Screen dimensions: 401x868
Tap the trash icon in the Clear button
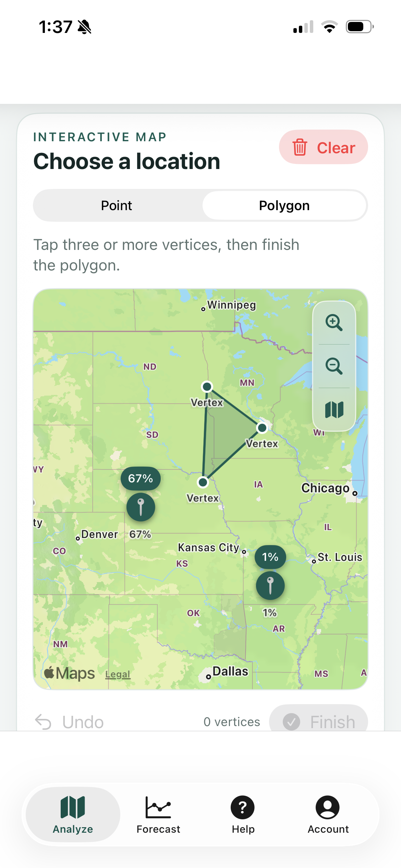300,147
